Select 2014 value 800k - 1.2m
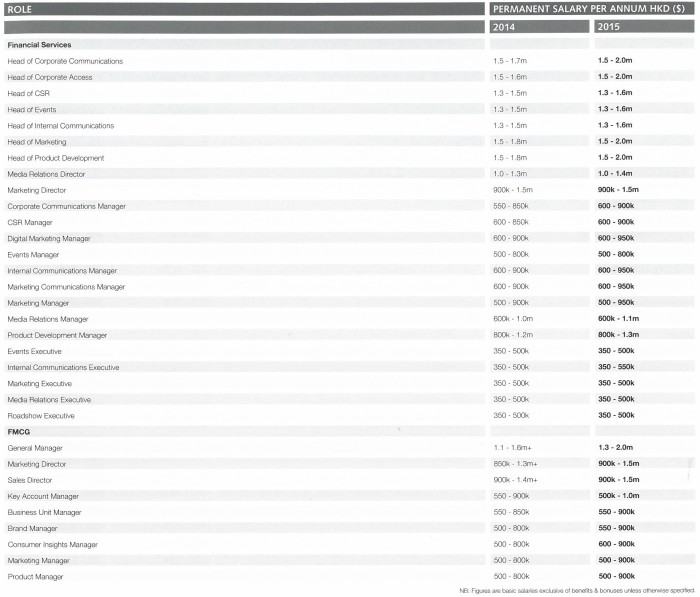Image resolution: width=700 pixels, height=597 pixels. pyautogui.click(x=513, y=334)
